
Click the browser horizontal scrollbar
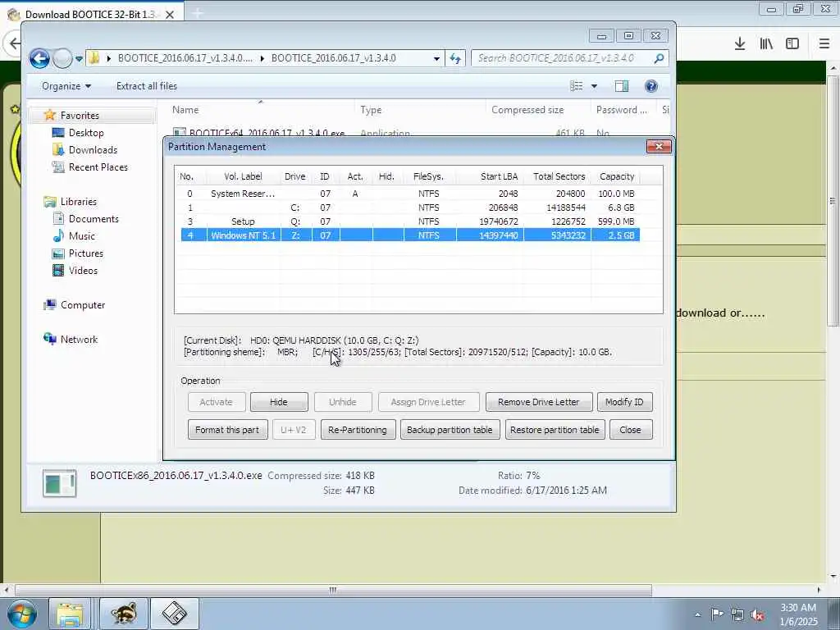(333, 590)
